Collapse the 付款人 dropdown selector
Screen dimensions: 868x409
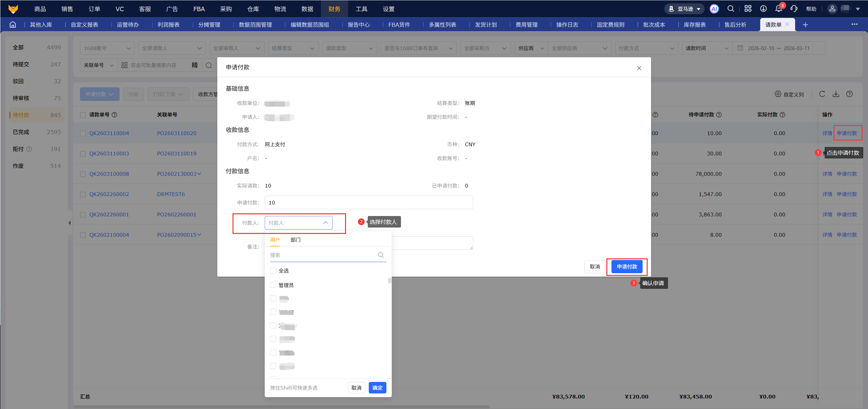pos(325,223)
